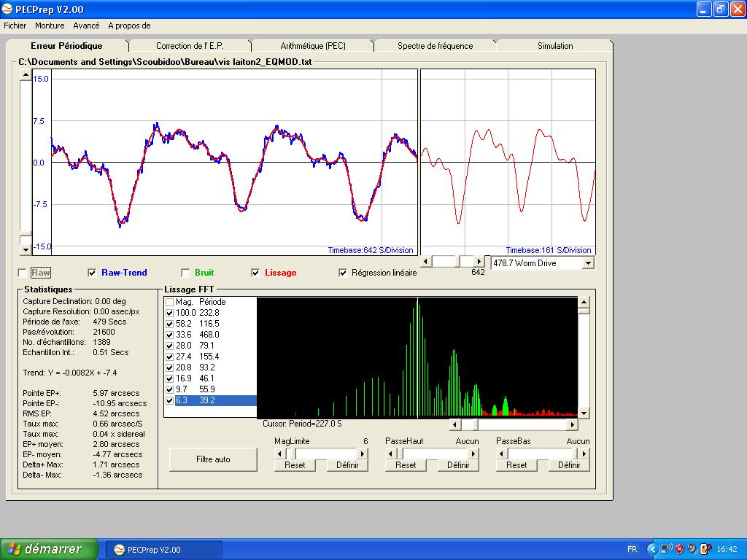Enable the Bruit checkbox

coord(186,273)
